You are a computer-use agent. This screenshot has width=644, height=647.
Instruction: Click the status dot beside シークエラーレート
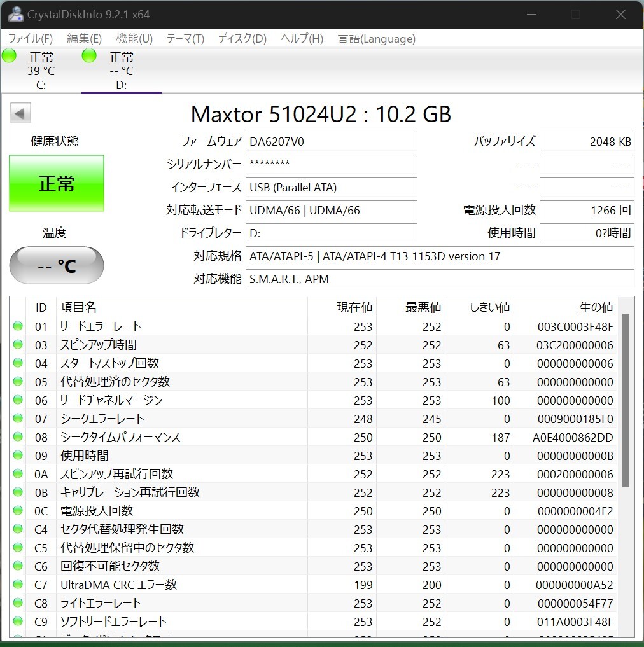(19, 419)
